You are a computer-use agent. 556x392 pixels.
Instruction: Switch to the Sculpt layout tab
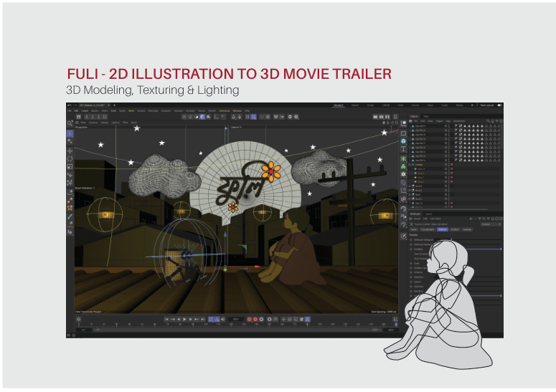tap(371, 105)
